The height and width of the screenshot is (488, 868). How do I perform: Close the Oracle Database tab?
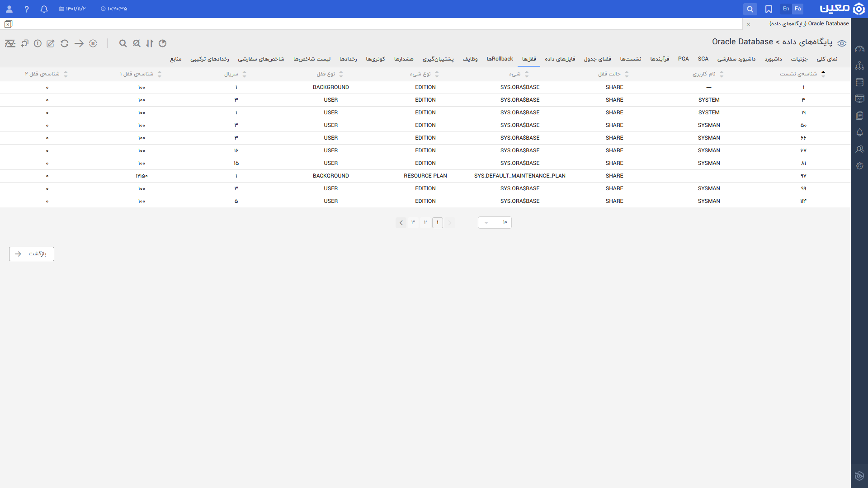[x=749, y=24]
